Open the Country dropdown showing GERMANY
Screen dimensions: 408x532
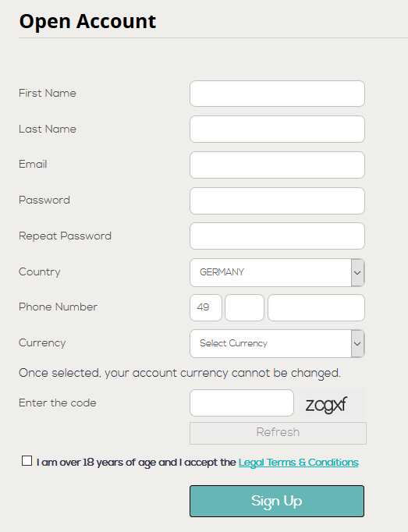pyautogui.click(x=277, y=272)
